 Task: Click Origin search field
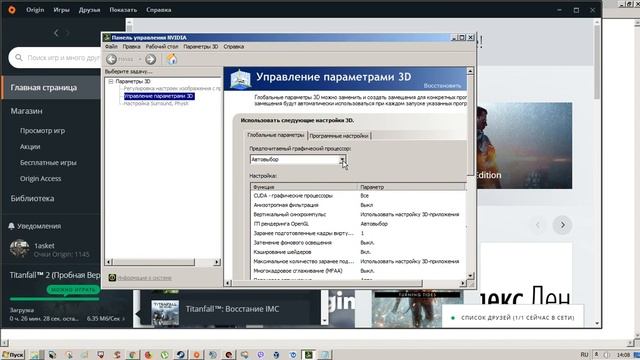pos(55,58)
